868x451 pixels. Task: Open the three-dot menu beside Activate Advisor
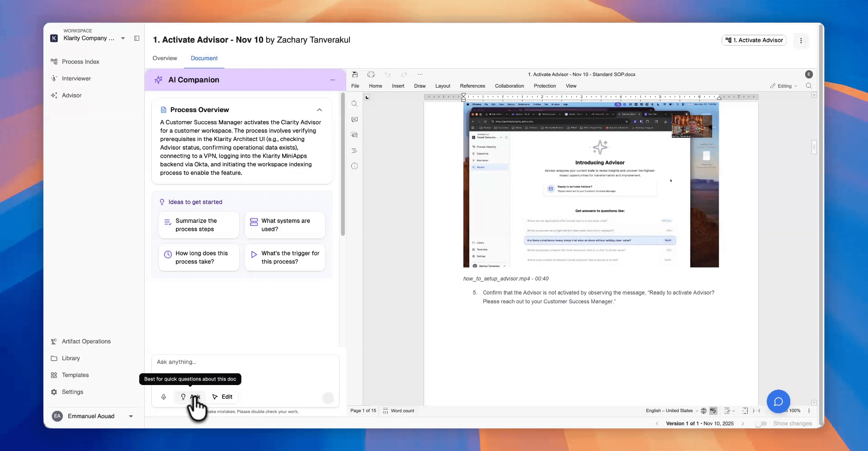[801, 41]
